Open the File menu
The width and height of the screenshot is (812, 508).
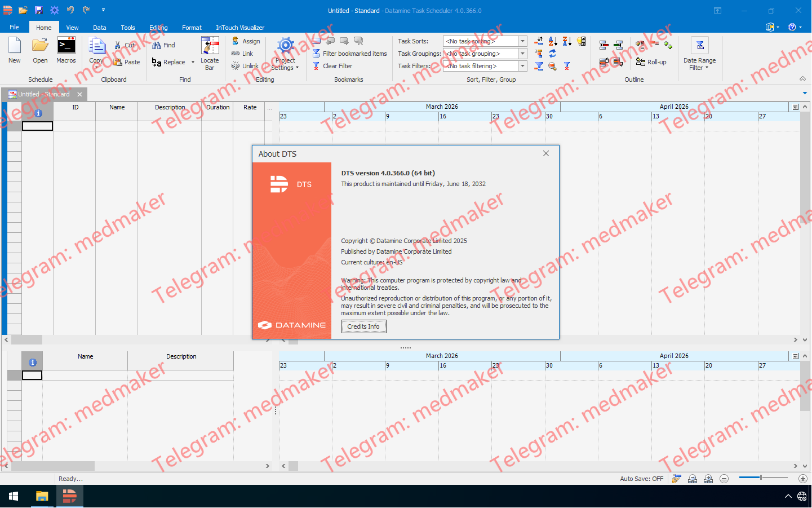pos(15,27)
